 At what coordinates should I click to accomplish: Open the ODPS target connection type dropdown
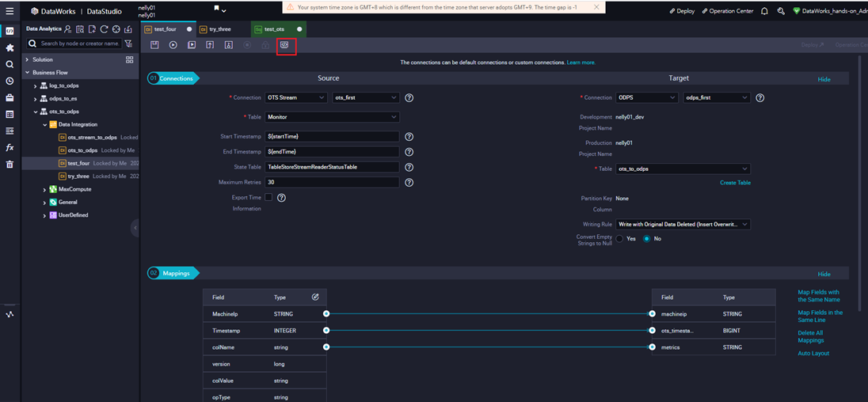[x=646, y=97]
